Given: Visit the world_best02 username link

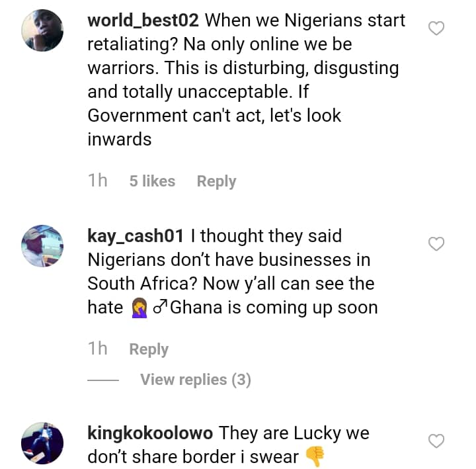Looking at the screenshot, I should [143, 20].
